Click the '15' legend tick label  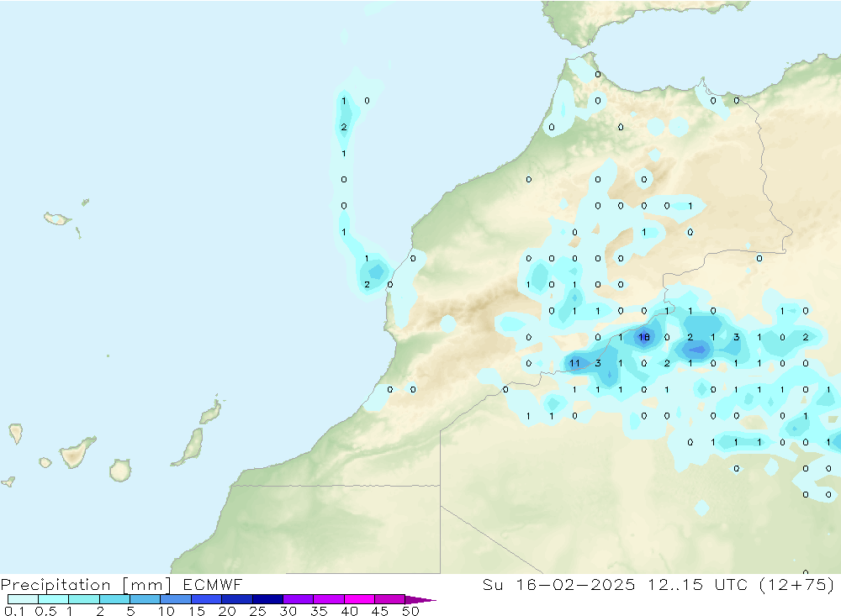[x=197, y=611]
